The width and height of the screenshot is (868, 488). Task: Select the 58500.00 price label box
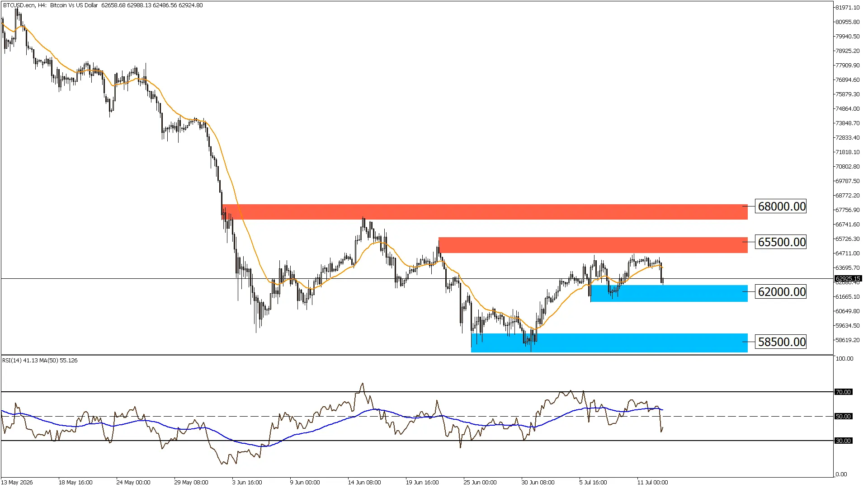tap(782, 342)
